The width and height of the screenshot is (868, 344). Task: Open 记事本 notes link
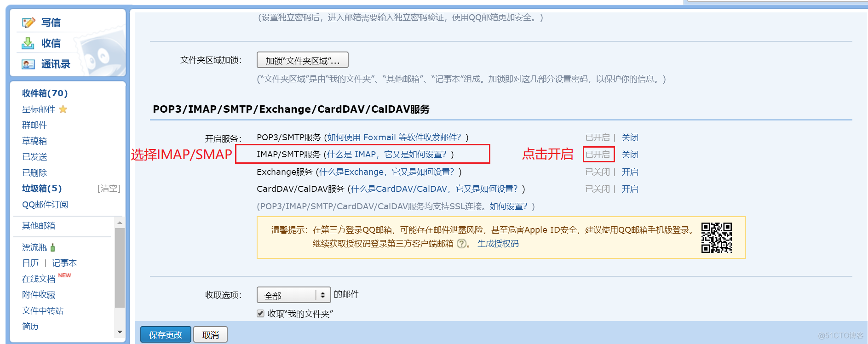click(64, 263)
